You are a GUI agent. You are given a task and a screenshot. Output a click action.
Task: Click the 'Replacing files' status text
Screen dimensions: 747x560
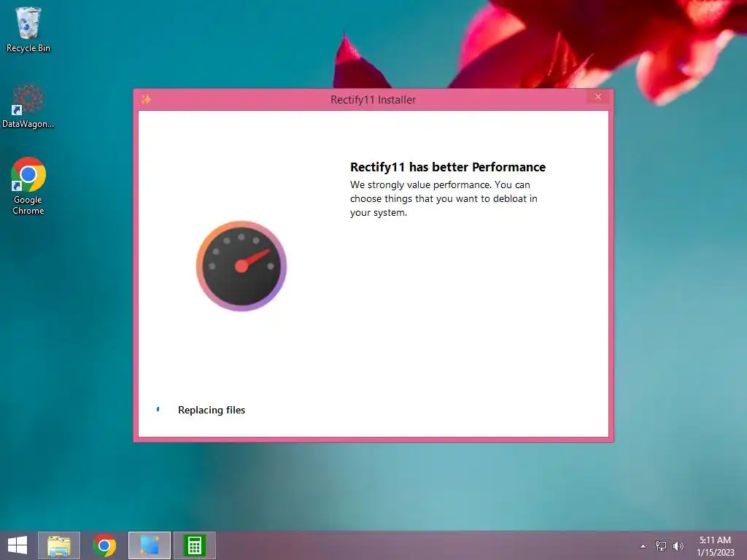point(212,410)
